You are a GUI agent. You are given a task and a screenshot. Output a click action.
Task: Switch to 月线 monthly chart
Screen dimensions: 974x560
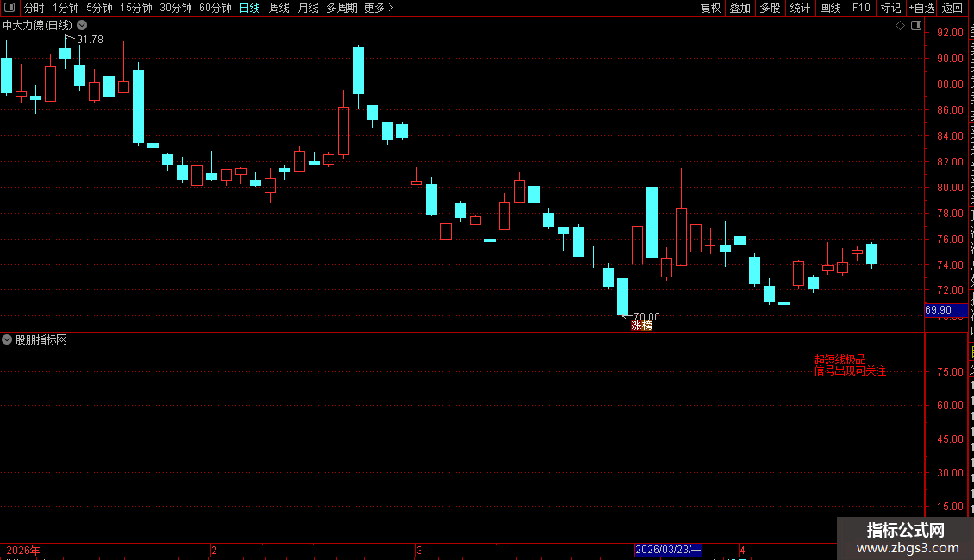pos(308,8)
